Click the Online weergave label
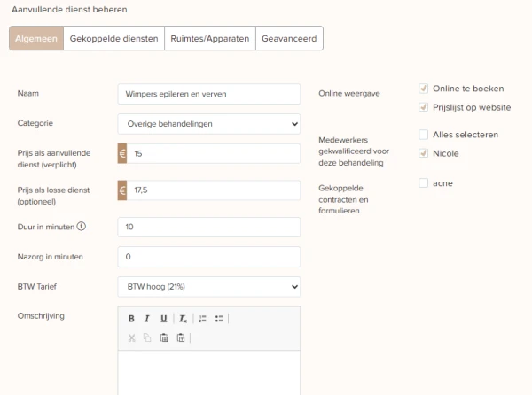Image resolution: width=532 pixels, height=395 pixels. tap(349, 94)
